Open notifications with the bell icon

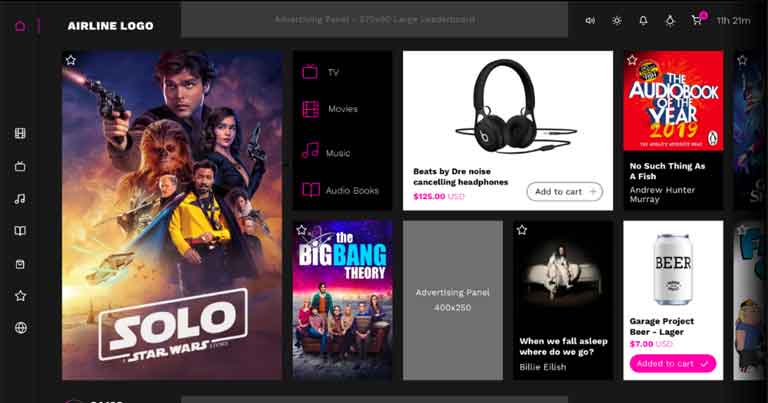[x=643, y=21]
